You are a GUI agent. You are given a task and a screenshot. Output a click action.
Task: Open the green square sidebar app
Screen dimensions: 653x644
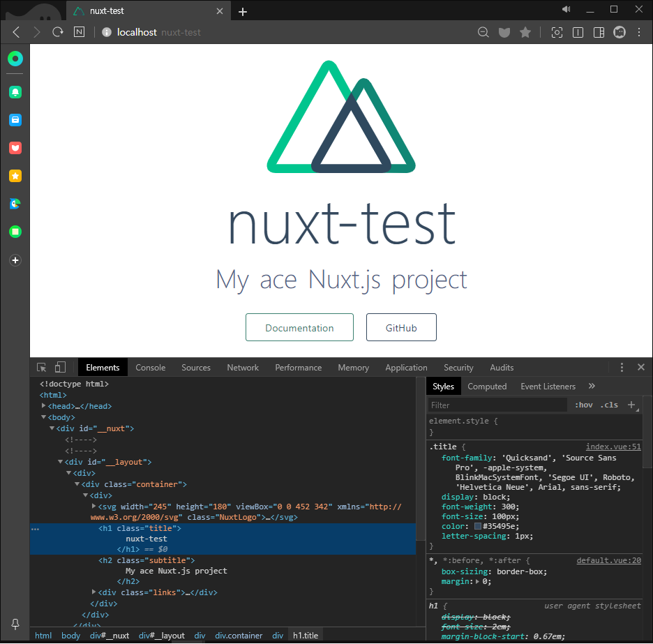[x=15, y=232]
